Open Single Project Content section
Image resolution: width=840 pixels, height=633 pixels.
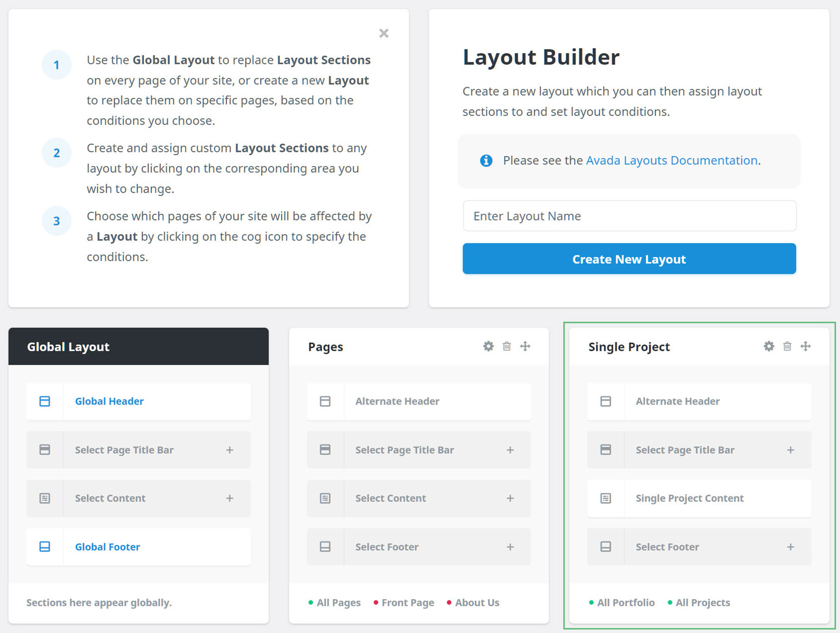pos(689,498)
